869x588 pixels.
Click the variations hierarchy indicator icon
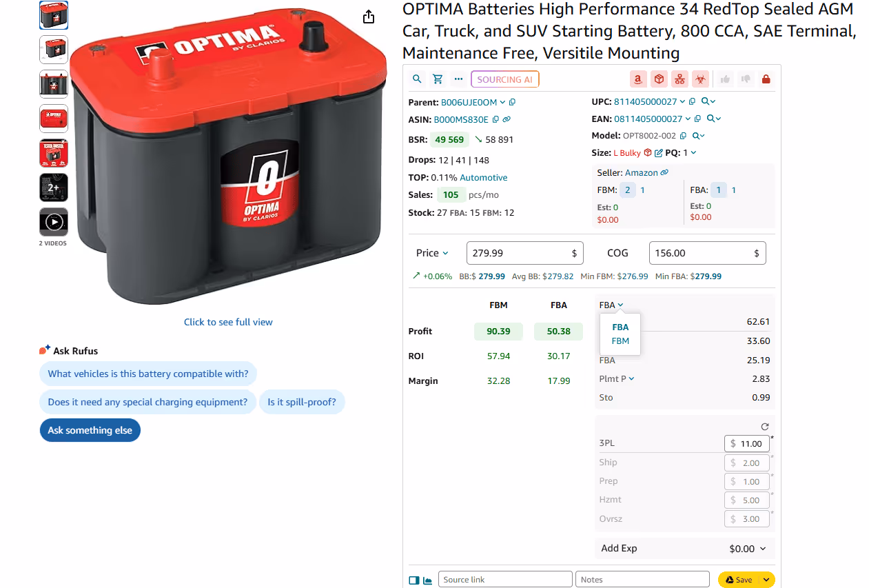point(680,79)
